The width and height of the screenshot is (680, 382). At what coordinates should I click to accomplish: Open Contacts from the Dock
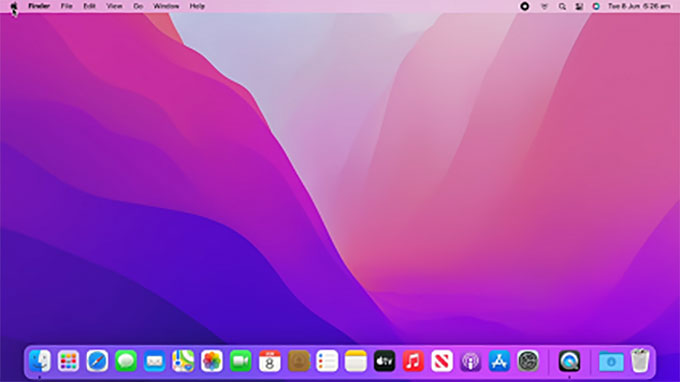click(298, 361)
